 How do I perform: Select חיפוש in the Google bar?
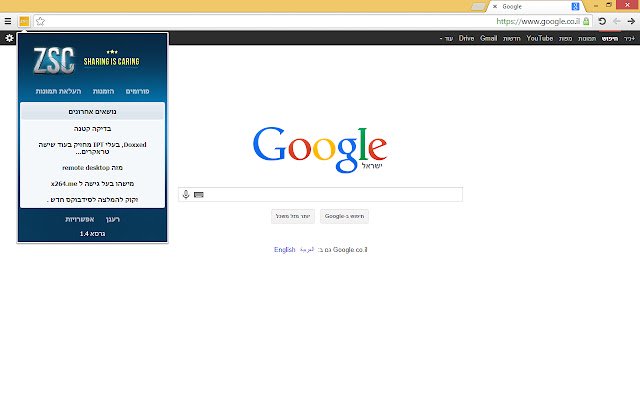610,38
